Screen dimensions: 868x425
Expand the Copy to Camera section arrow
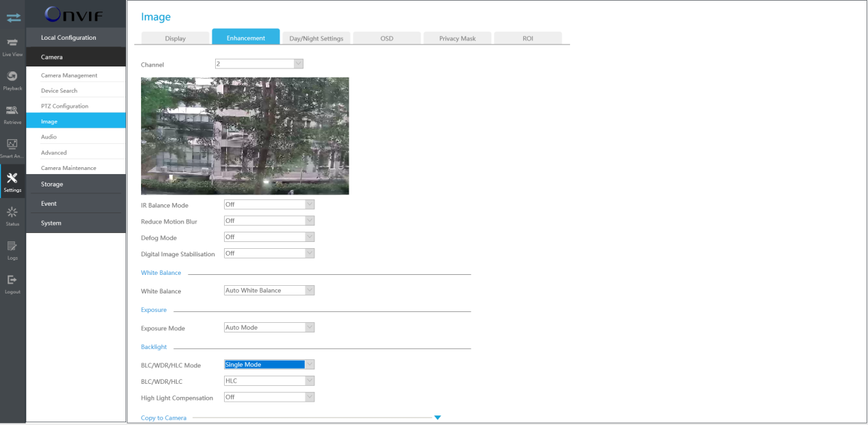point(437,417)
